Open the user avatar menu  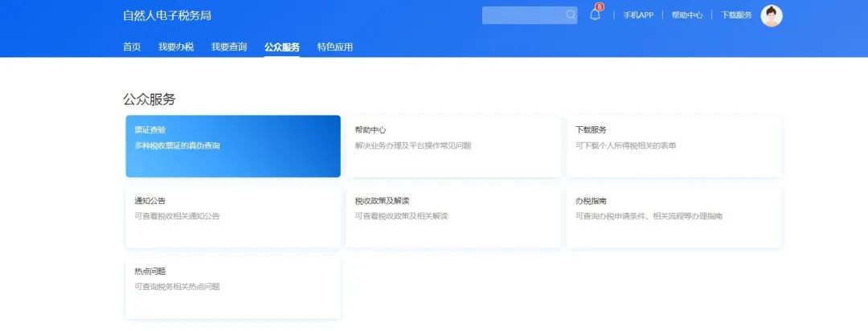tap(771, 15)
